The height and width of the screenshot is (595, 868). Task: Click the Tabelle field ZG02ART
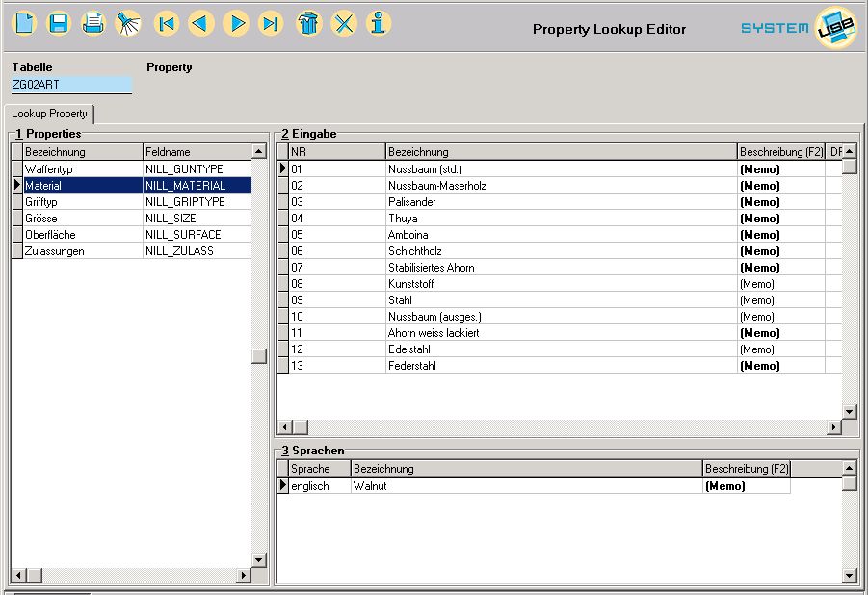pos(71,85)
